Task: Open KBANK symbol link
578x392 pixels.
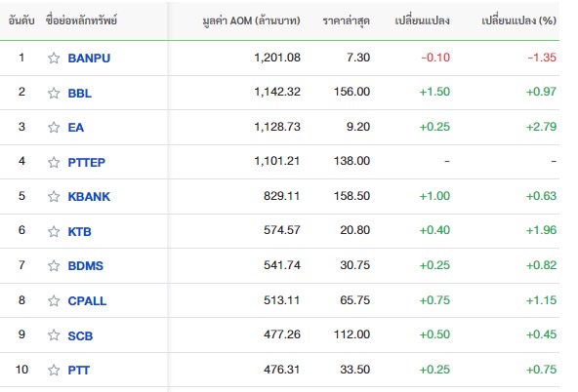Action: (89, 197)
